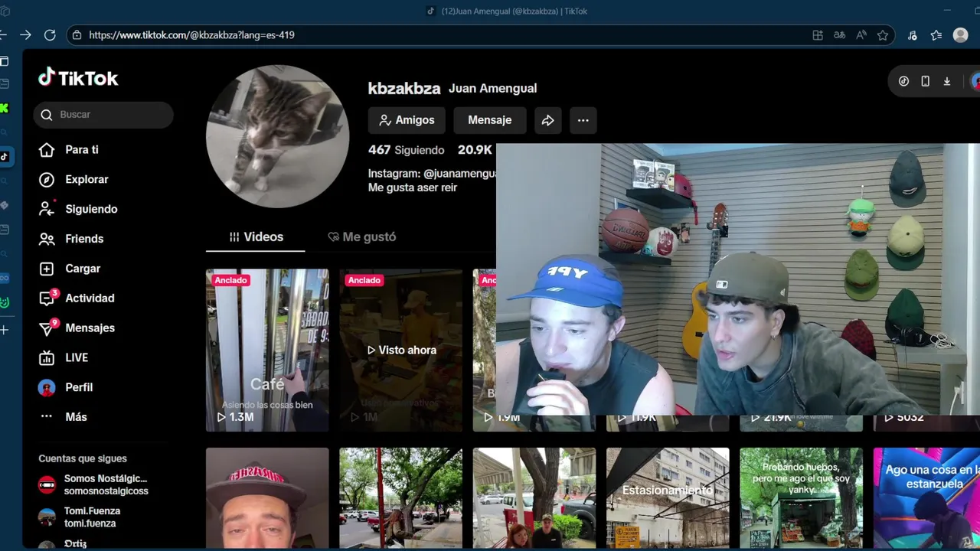Click the Me gusta aser reir bio text
980x551 pixels.
413,187
